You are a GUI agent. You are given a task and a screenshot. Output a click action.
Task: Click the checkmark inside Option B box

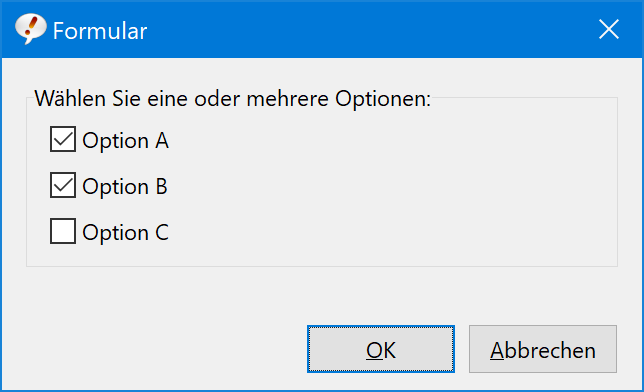[63, 185]
